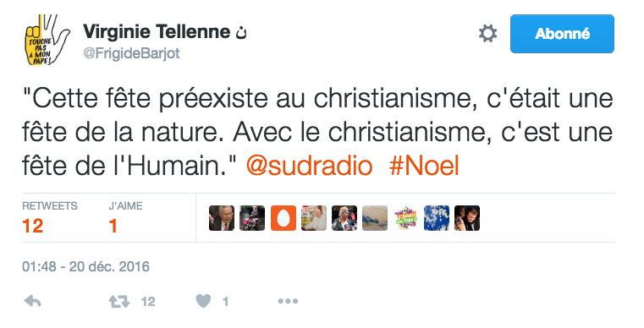Image resolution: width=644 pixels, height=328 pixels.
Task: Toggle the Abonné follow button
Action: pyautogui.click(x=562, y=34)
